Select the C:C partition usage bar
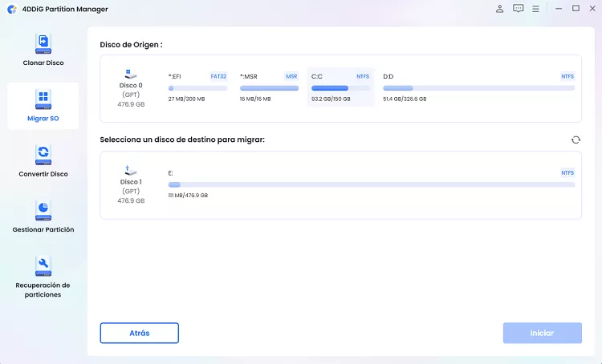Image resolution: width=602 pixels, height=364 pixels. point(341,88)
